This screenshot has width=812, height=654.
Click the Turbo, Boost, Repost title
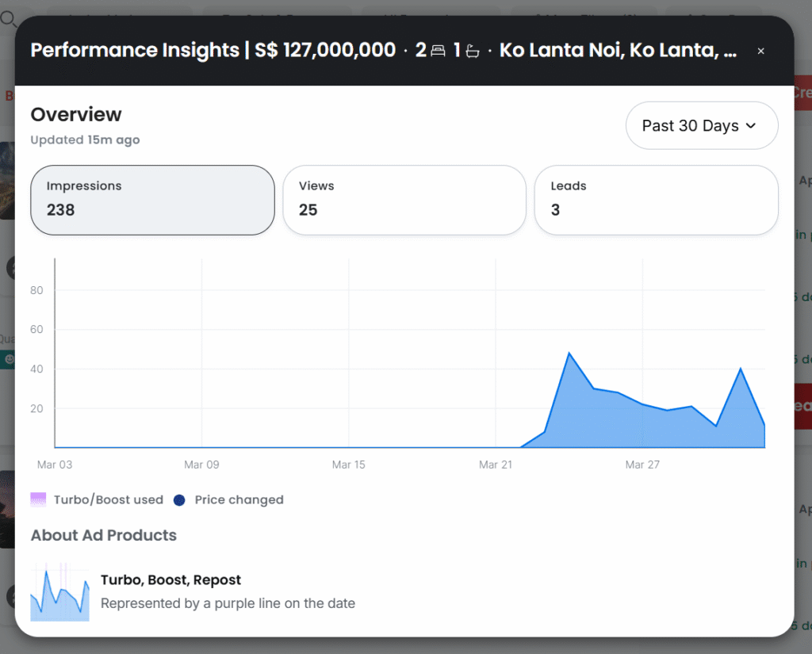(x=170, y=579)
